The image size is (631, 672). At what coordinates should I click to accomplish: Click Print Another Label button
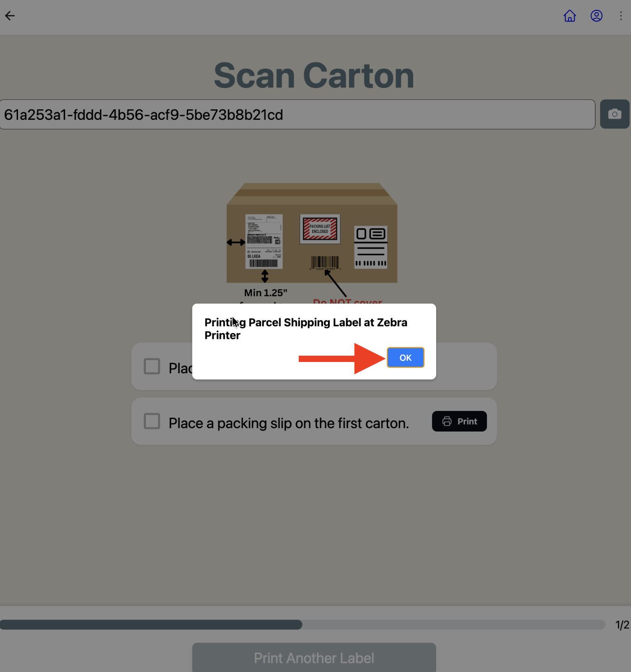tap(314, 657)
